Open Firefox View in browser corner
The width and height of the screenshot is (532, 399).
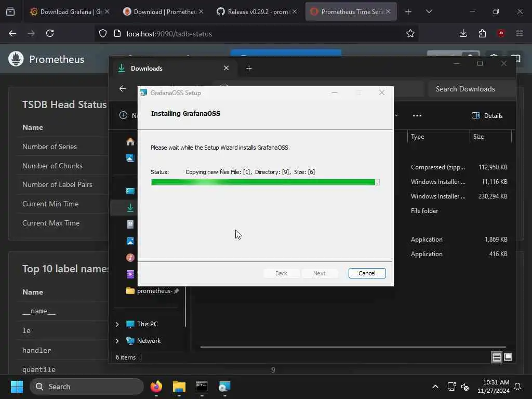[x=10, y=12]
